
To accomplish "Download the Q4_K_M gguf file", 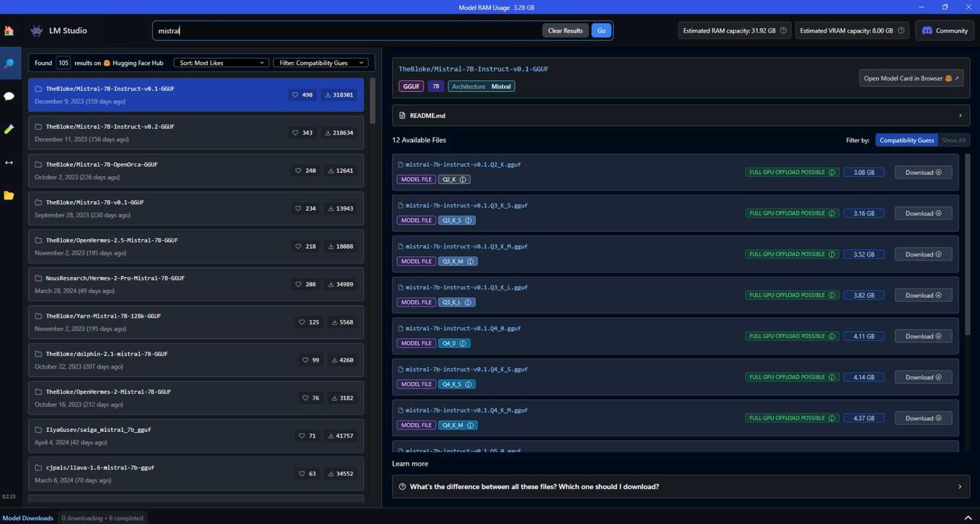I will coord(923,418).
